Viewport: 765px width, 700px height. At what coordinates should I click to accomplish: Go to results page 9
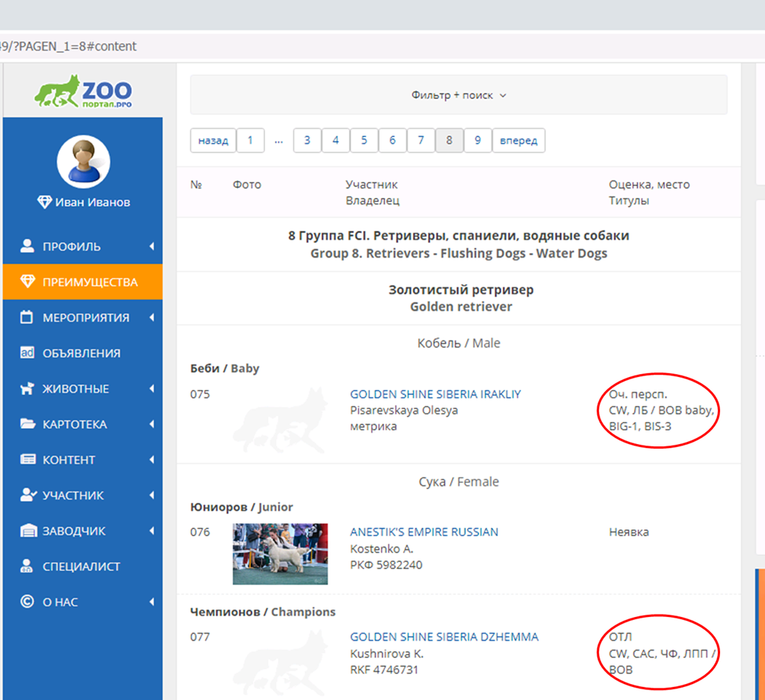point(478,140)
